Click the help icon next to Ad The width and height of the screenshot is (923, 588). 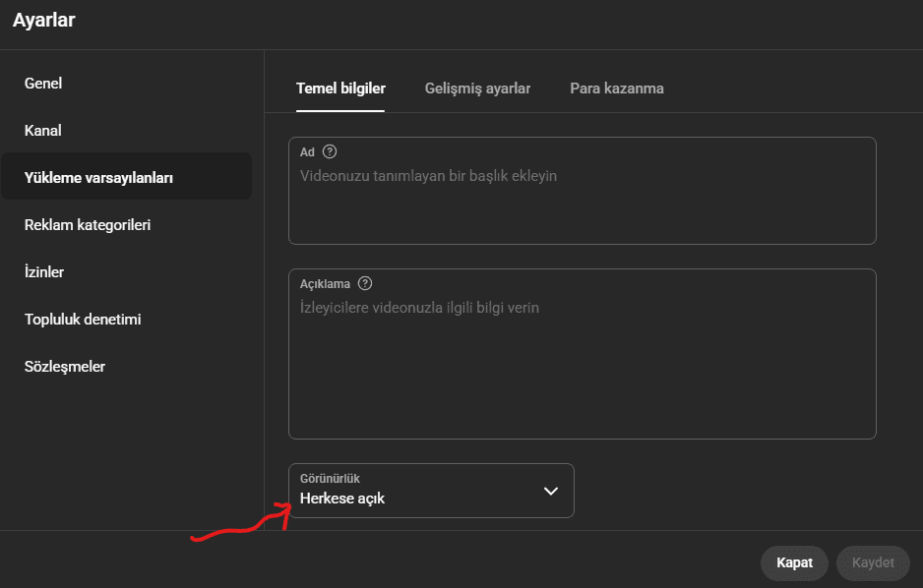(330, 151)
